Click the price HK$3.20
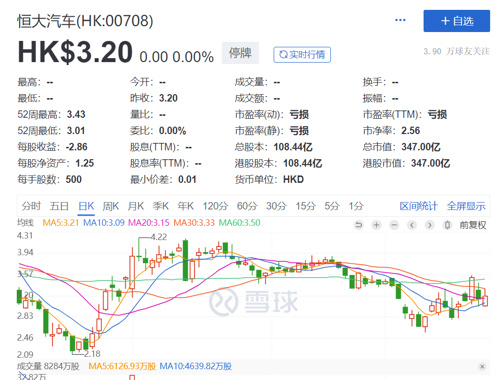Screen dimensions: 500x380 pyautogui.click(x=75, y=52)
